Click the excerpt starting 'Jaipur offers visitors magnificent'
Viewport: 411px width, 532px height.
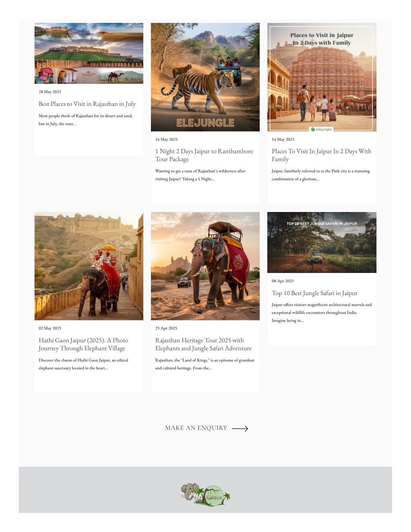tap(322, 313)
